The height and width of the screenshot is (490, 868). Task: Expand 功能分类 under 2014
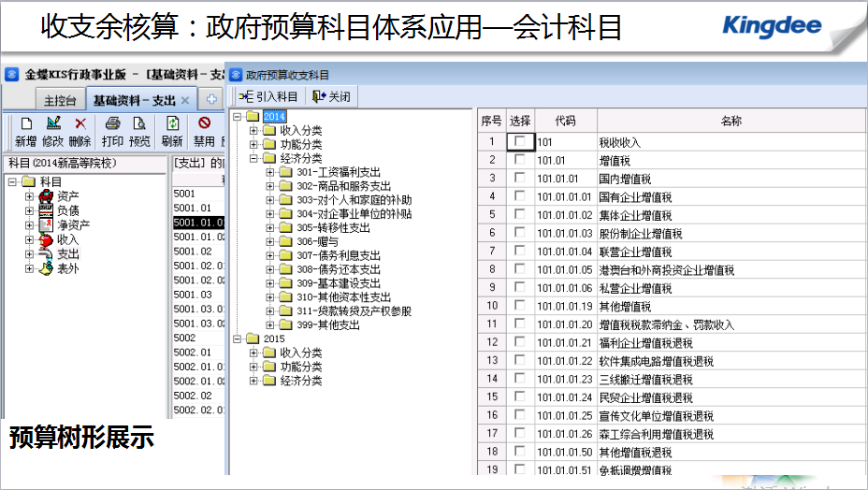point(253,145)
